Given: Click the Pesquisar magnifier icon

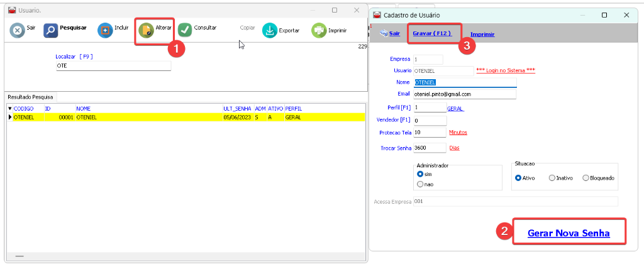Looking at the screenshot, I should pyautogui.click(x=51, y=30).
